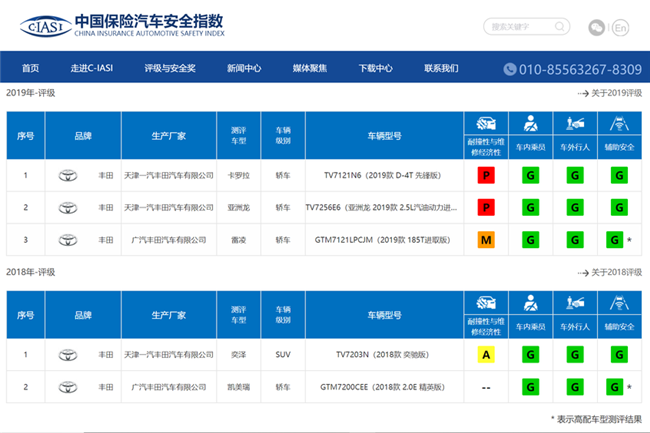
Task: Click Toyota logo in 雷凌 row
Action: click(x=68, y=240)
